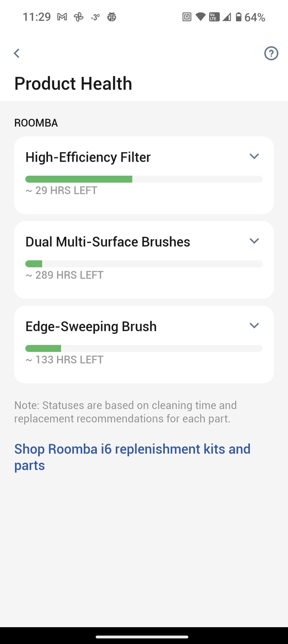Tap the NFC status icon
The image size is (288, 644).
point(187,17)
